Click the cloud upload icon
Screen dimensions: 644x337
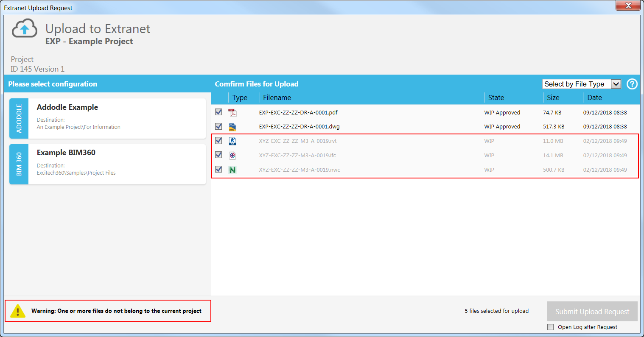point(25,29)
